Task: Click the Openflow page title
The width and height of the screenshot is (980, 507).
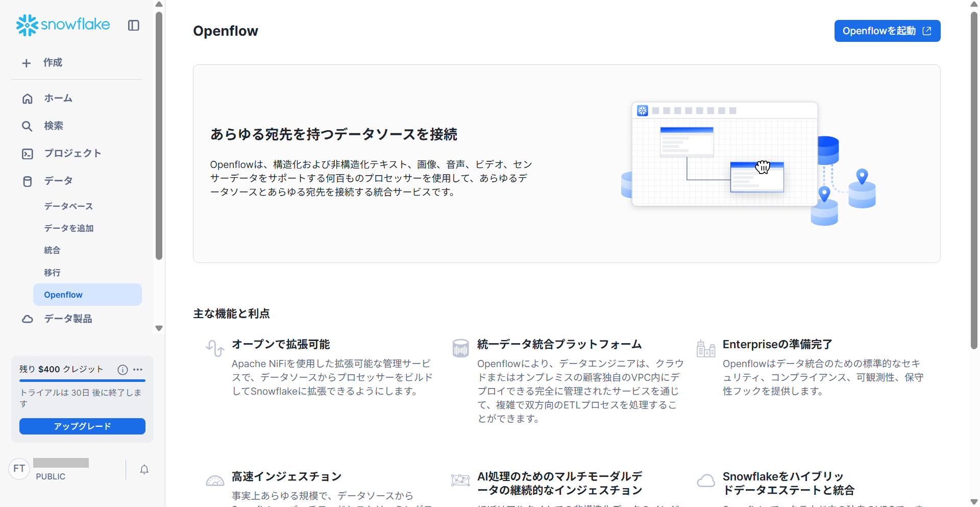Action: (226, 31)
